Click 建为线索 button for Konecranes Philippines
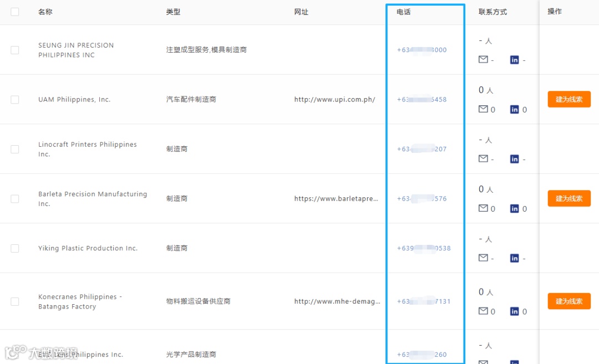Image resolution: width=599 pixels, height=364 pixels. tap(569, 301)
